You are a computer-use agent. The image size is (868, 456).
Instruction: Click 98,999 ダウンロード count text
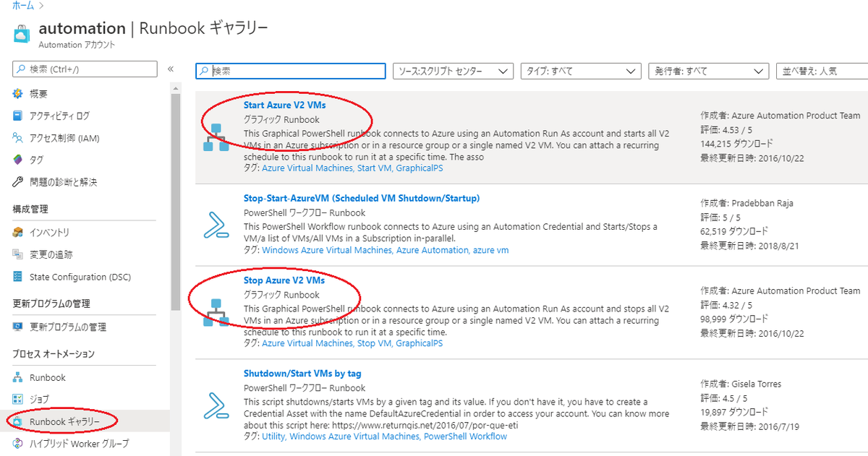click(x=734, y=319)
